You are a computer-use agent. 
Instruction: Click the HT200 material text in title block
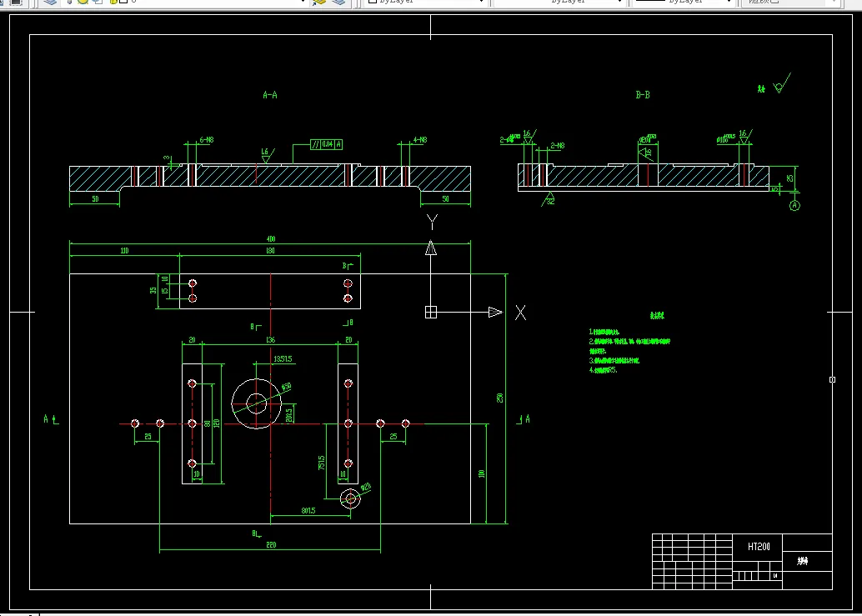pyautogui.click(x=759, y=546)
